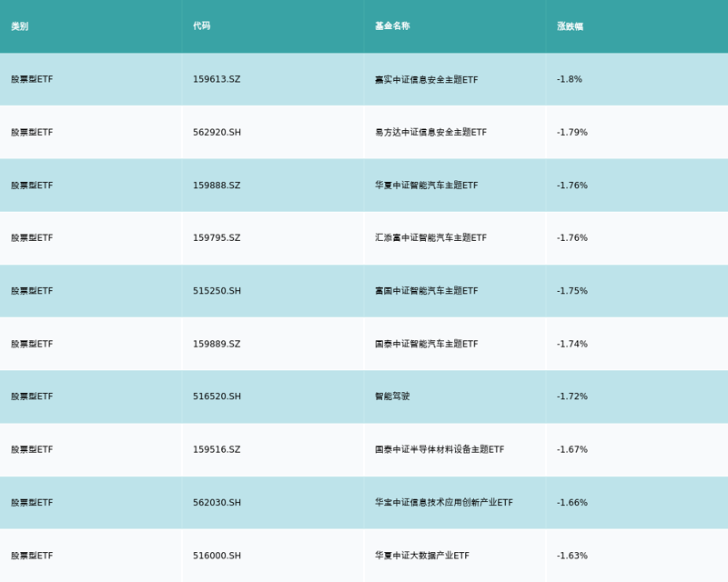Open 华夏中证大数据产业ETF fund name
The image size is (728, 582).
click(422, 556)
